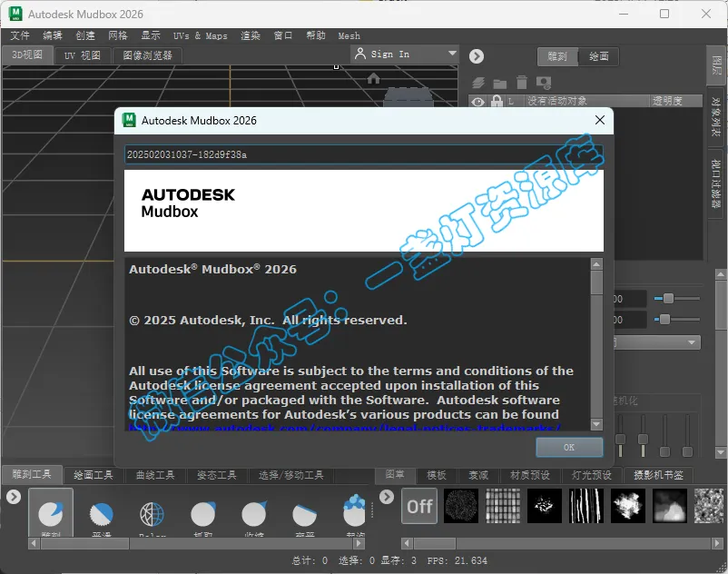
Task: Switch layers to Paint mode (绘画)
Action: [x=598, y=56]
